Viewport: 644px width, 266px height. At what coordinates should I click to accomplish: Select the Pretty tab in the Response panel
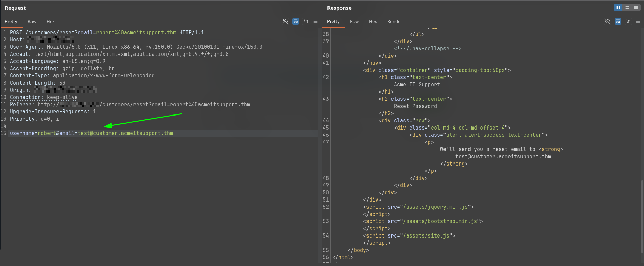(333, 21)
